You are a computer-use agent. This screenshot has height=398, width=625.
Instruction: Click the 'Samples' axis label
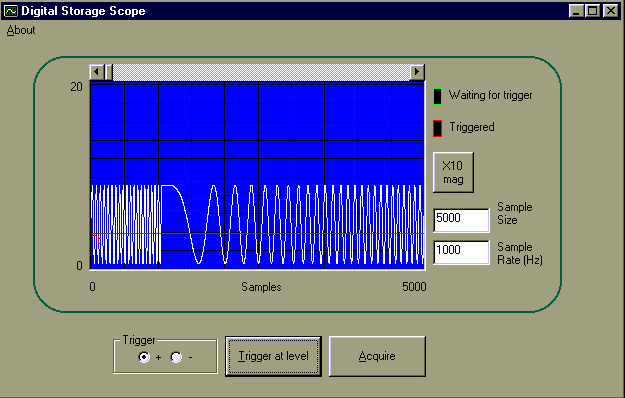261,287
